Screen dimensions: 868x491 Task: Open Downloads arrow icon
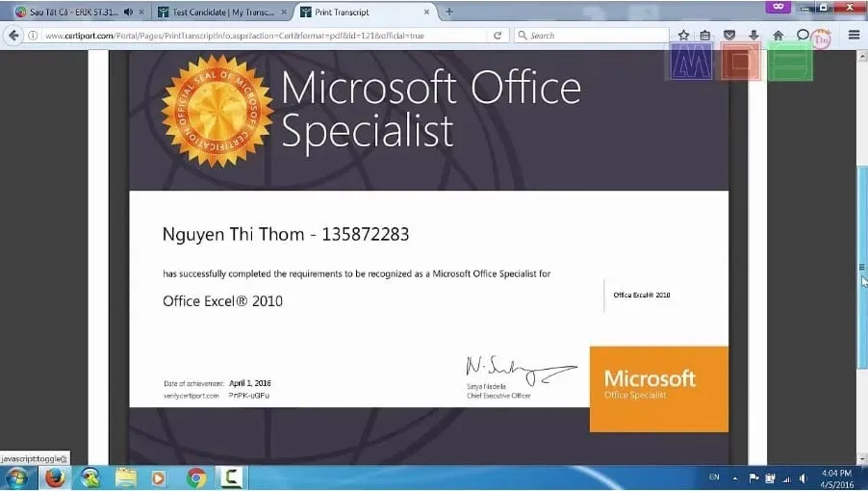[x=753, y=36]
